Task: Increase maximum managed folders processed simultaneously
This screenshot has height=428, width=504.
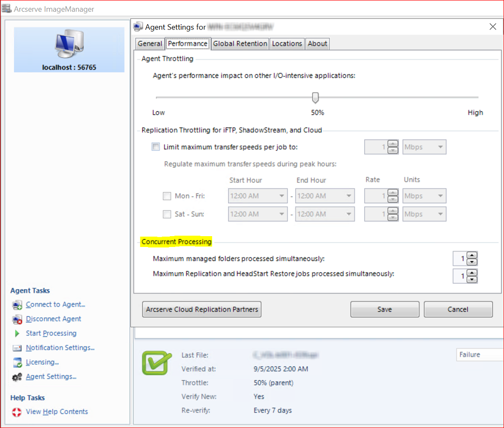Action: tap(472, 255)
